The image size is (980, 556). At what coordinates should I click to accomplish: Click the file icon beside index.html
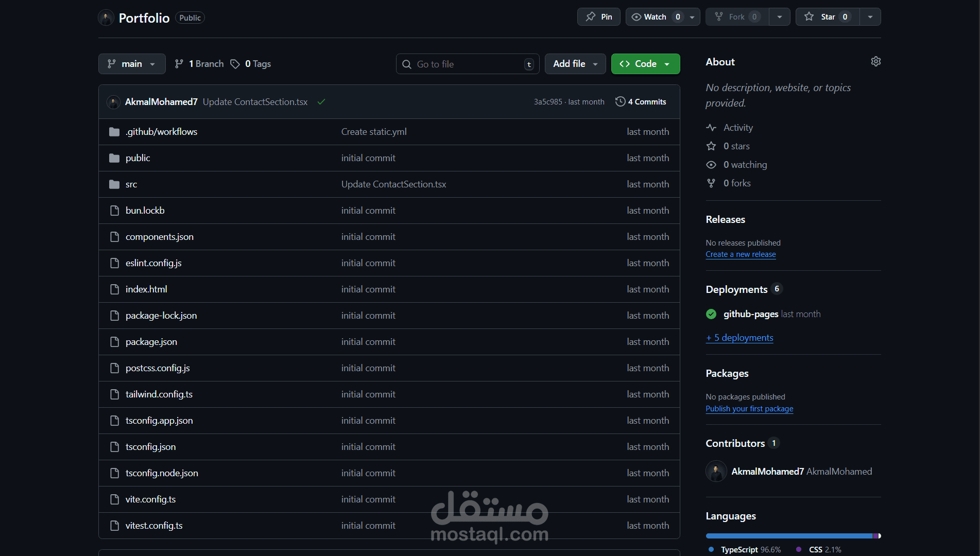(114, 289)
